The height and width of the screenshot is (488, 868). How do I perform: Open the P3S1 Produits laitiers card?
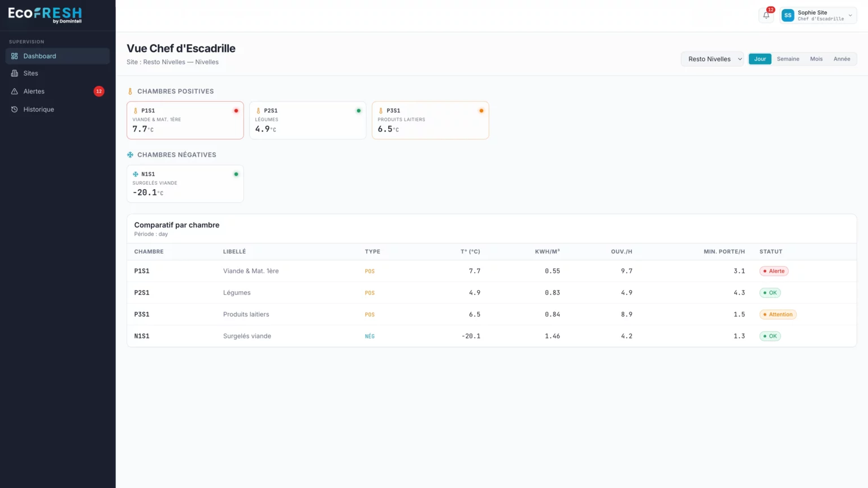(431, 120)
